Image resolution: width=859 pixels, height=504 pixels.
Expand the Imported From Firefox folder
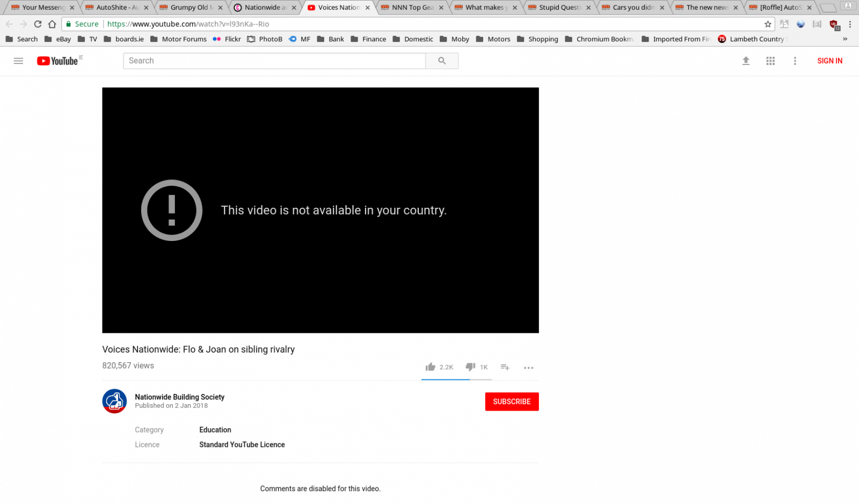click(x=676, y=39)
